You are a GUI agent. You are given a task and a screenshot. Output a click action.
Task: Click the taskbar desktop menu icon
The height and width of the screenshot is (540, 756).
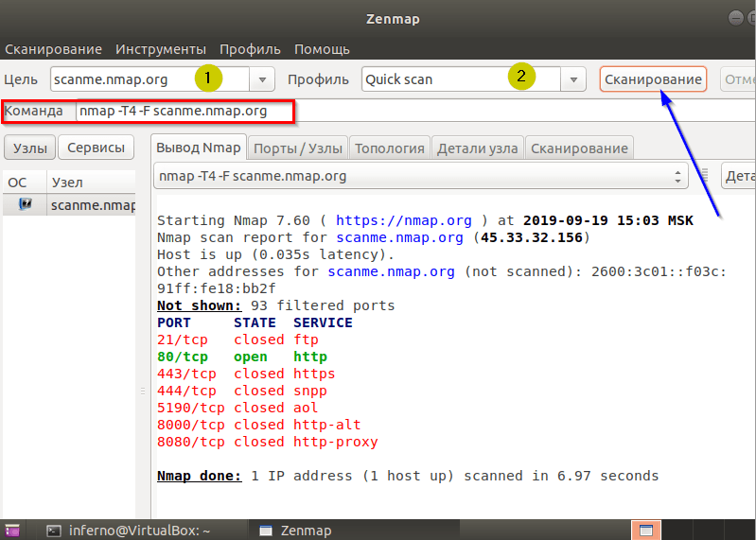point(12,531)
